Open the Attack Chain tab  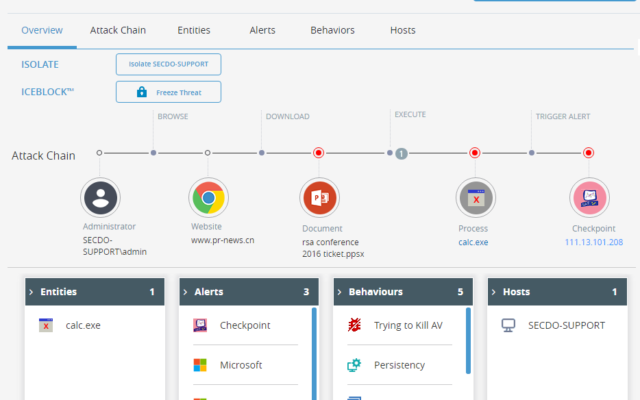[x=118, y=30]
